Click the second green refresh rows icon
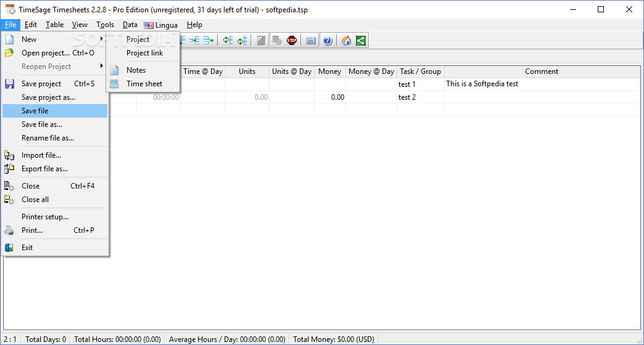The width and height of the screenshot is (644, 345). coord(242,40)
